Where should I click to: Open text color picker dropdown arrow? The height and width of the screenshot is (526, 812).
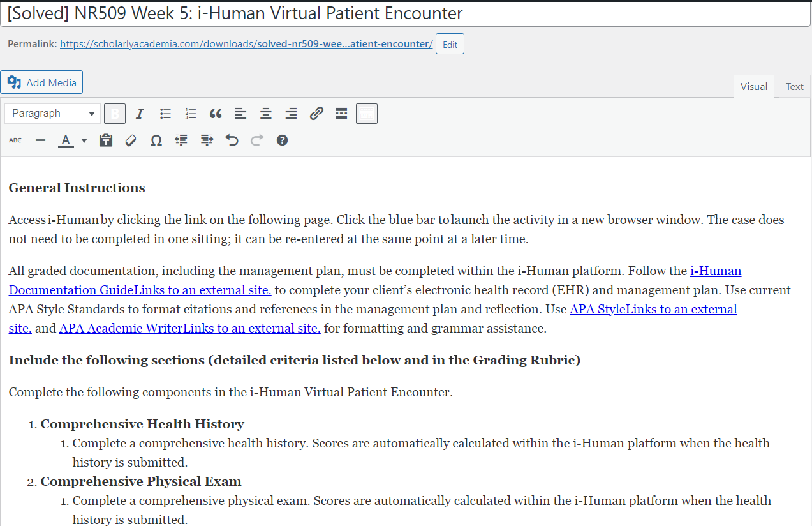(x=84, y=140)
